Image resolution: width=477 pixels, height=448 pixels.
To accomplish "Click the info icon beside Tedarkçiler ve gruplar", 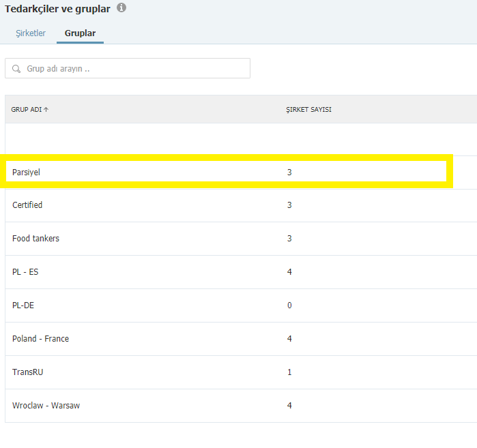I will click(121, 8).
